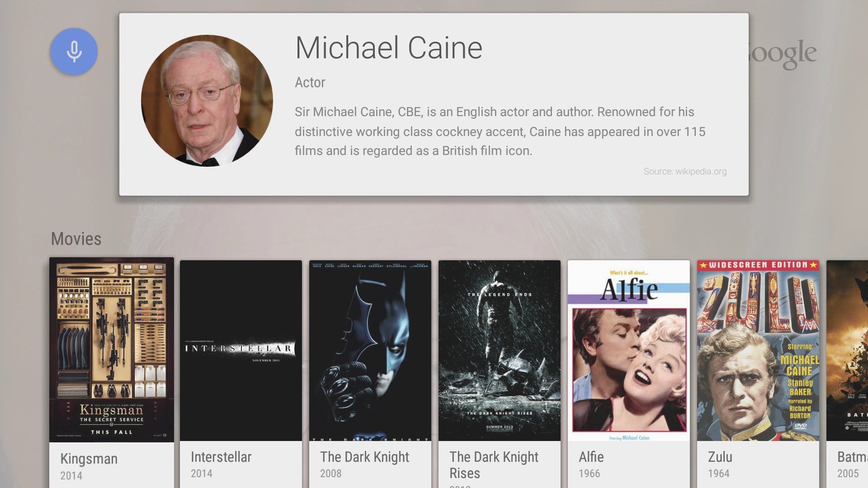Click the Kingsman title label

click(89, 459)
